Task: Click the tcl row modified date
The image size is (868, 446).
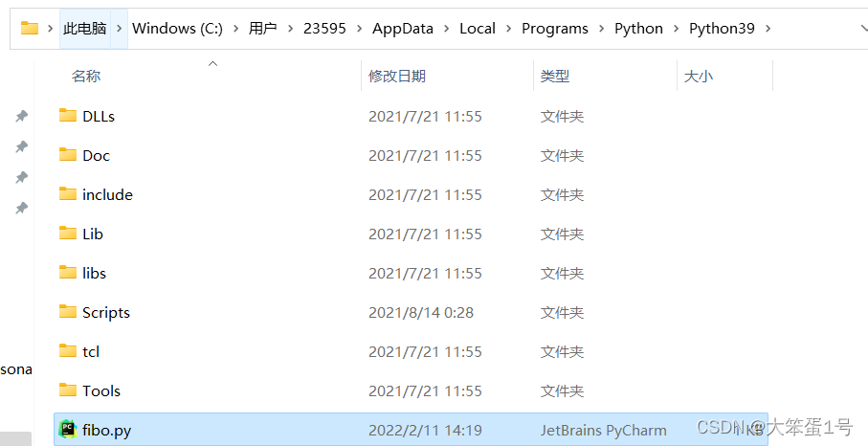Action: tap(425, 352)
